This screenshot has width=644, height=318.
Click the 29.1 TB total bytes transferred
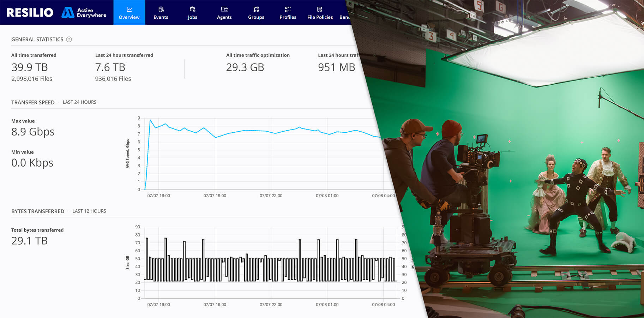click(x=29, y=241)
